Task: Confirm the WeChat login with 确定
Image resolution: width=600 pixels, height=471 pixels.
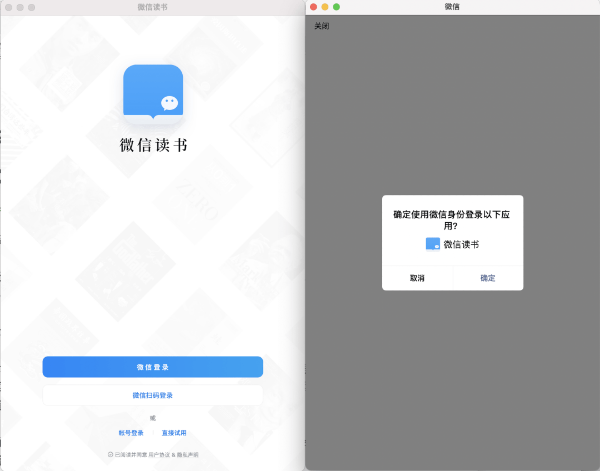Action: (488, 278)
